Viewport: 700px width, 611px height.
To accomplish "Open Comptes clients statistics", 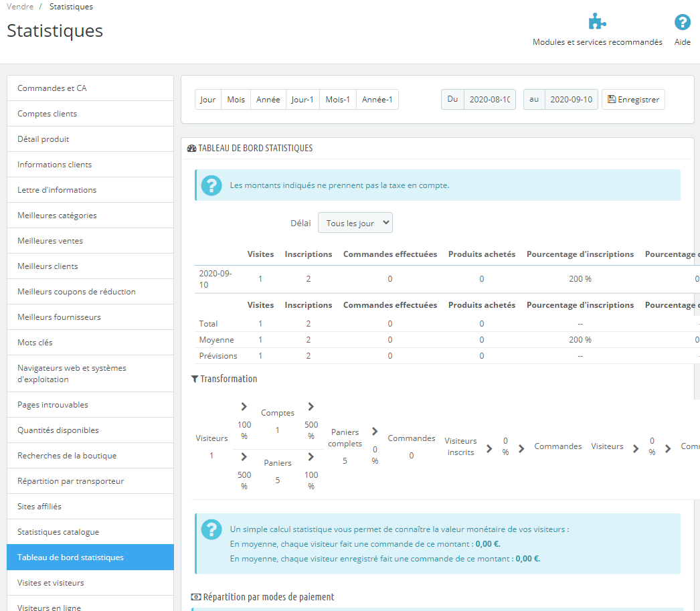I will [x=90, y=114].
